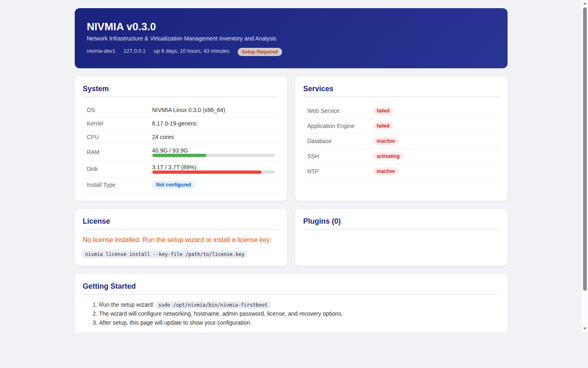The height and width of the screenshot is (368, 588).
Task: Click the 127.0.0.1 IP address
Action: pos(134,51)
